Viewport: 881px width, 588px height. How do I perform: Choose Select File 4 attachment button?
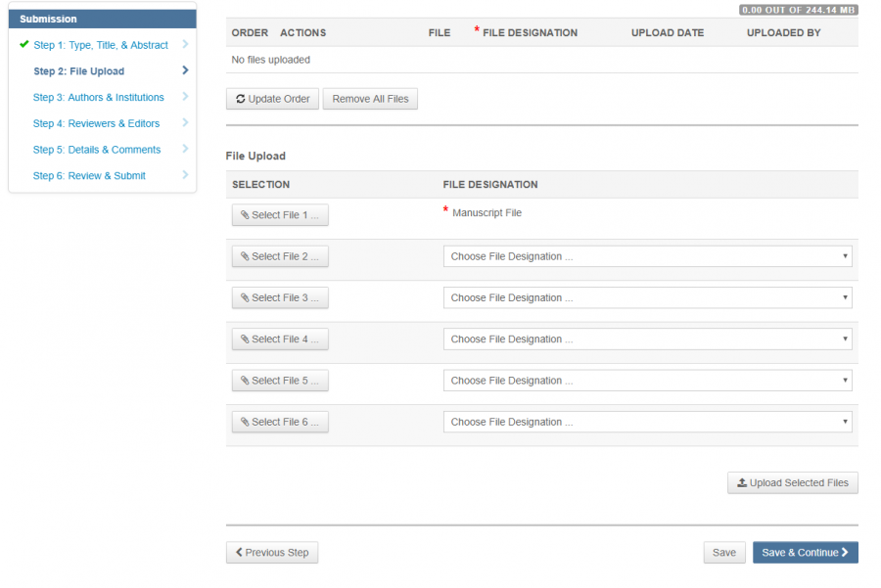coord(280,339)
